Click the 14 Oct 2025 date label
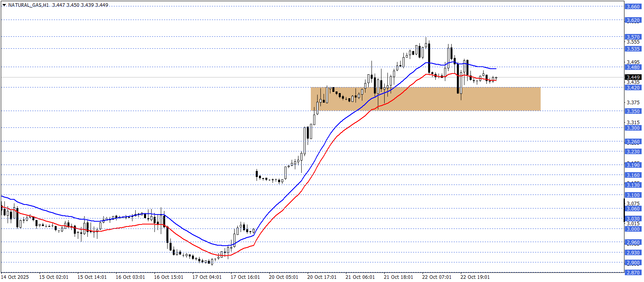This screenshot has width=644, height=282. coord(16,277)
